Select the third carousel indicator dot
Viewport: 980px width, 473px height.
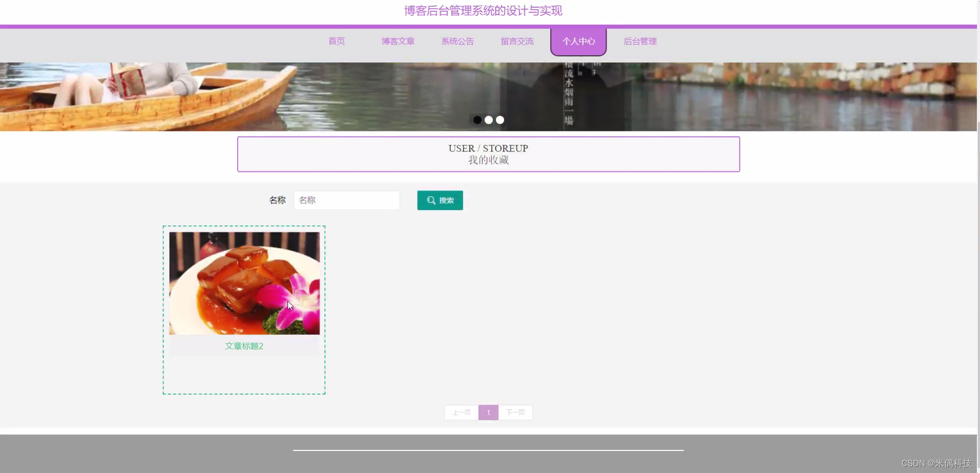click(500, 119)
